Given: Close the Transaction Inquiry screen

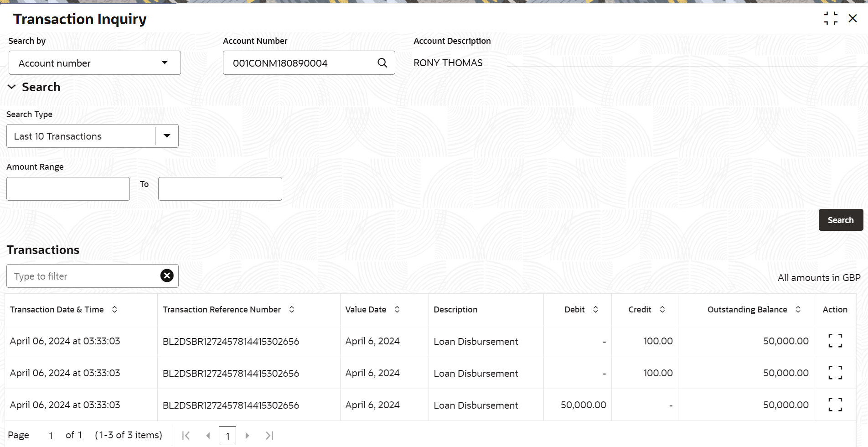Looking at the screenshot, I should point(852,18).
